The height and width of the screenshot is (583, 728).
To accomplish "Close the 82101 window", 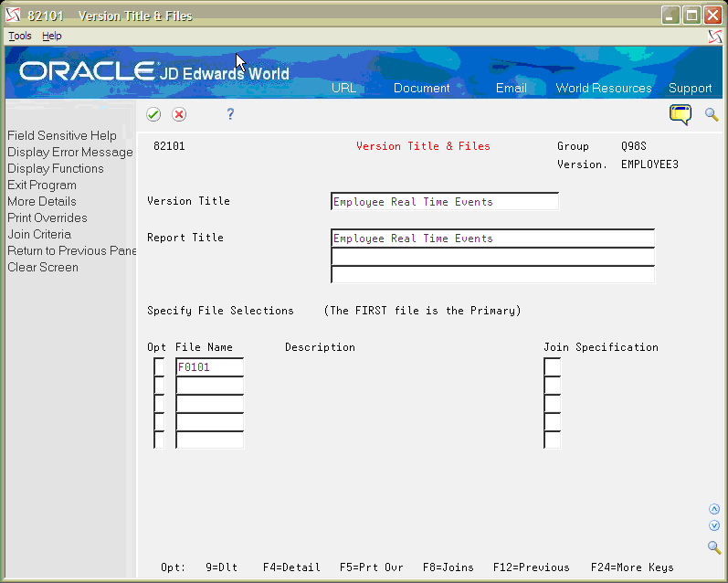I will [x=712, y=16].
